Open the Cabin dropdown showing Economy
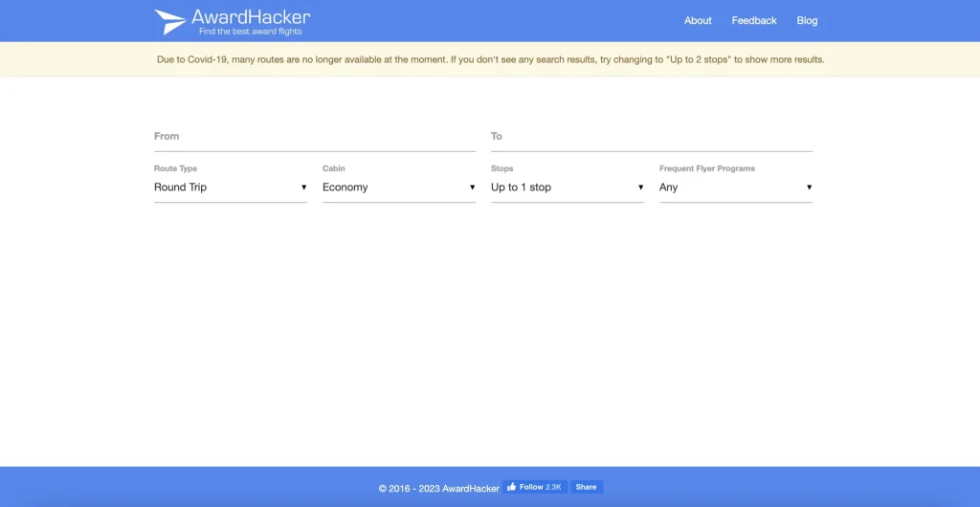The height and width of the screenshot is (507, 980). (399, 187)
